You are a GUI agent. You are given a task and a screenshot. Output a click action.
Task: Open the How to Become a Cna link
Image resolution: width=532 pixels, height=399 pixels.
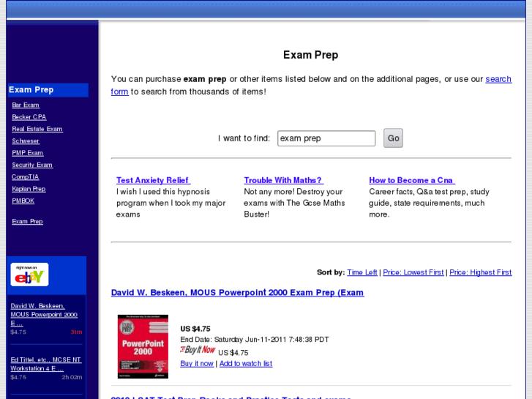coord(412,180)
